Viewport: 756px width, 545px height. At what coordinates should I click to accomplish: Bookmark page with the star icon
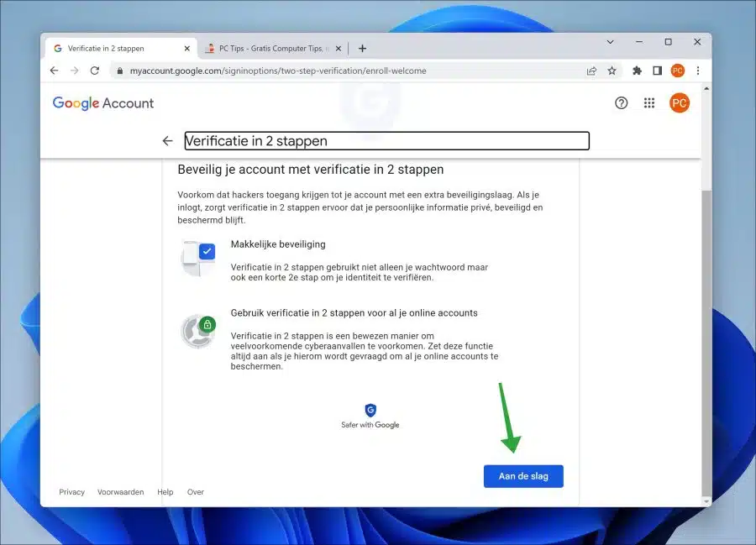(612, 71)
